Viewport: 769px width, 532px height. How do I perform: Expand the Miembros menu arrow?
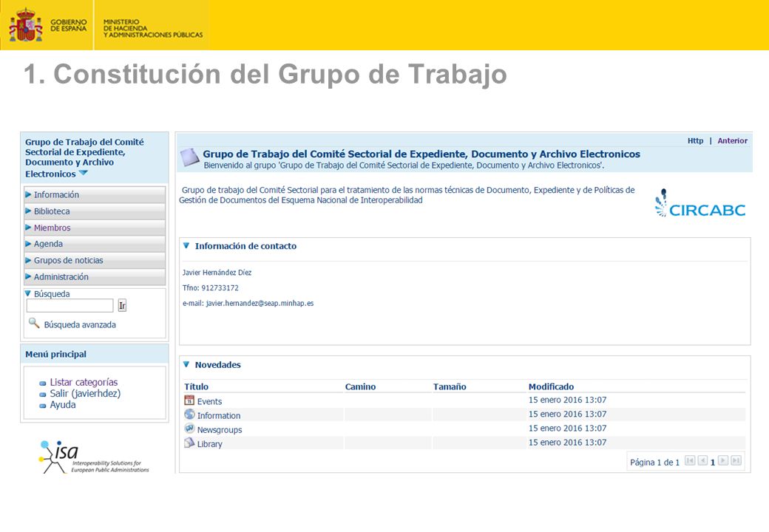click(28, 228)
